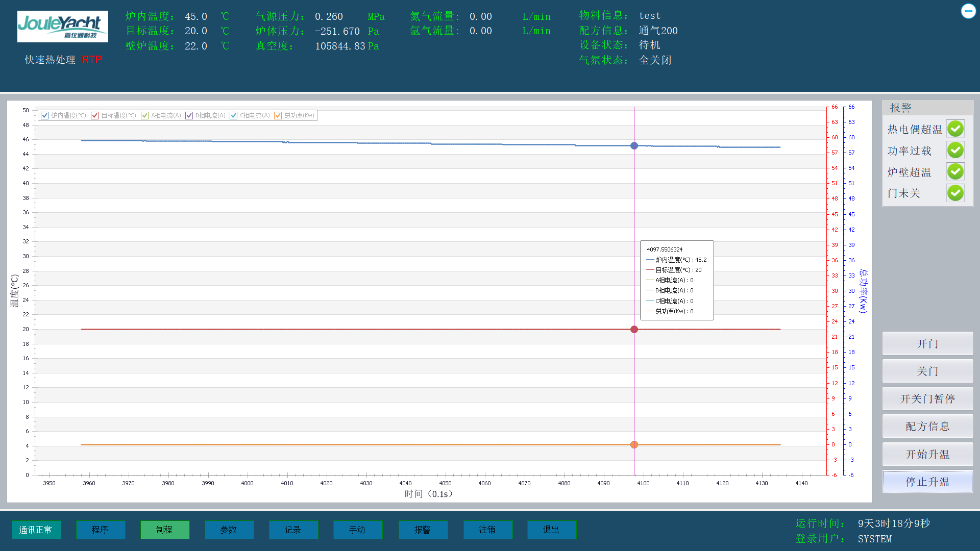The image size is (980, 551).
Task: Open 配方信息 recipe details
Action: [927, 427]
